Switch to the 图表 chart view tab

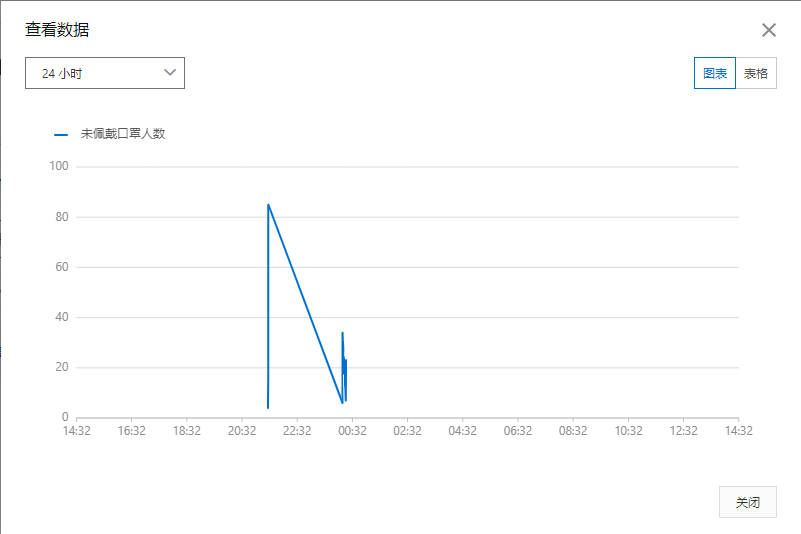pos(714,73)
